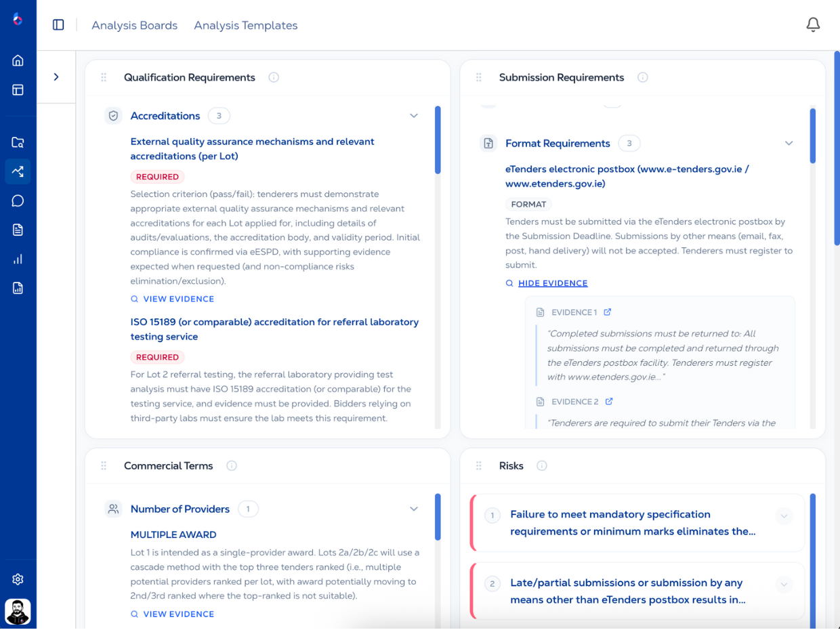Image resolution: width=840 pixels, height=630 pixels.
Task: Click View Evidence under Number of Providers
Action: pyautogui.click(x=178, y=614)
